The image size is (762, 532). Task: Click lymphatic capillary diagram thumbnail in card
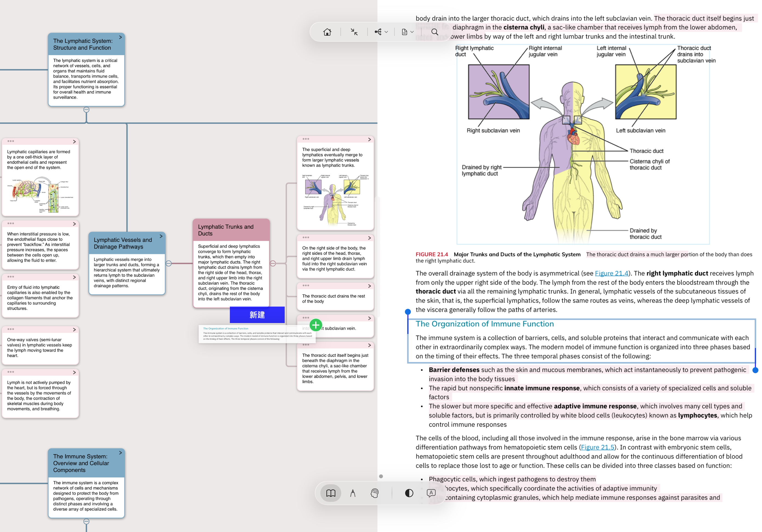(41, 194)
